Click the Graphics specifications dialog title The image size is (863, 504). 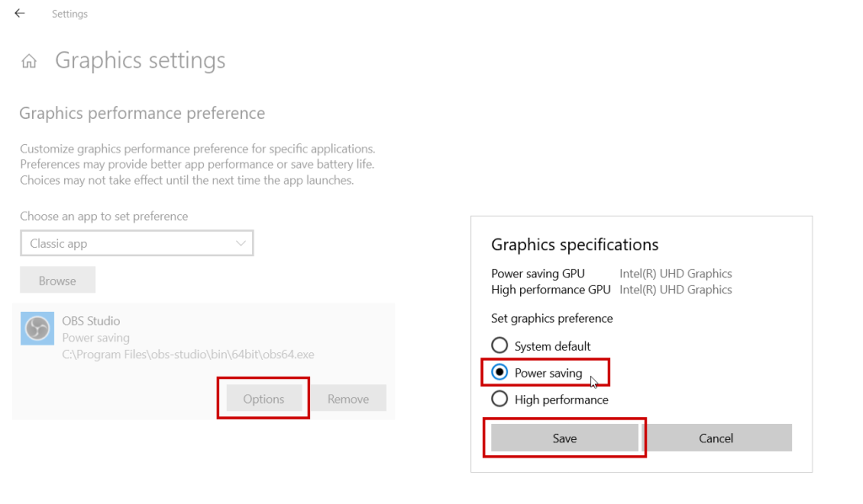(575, 245)
